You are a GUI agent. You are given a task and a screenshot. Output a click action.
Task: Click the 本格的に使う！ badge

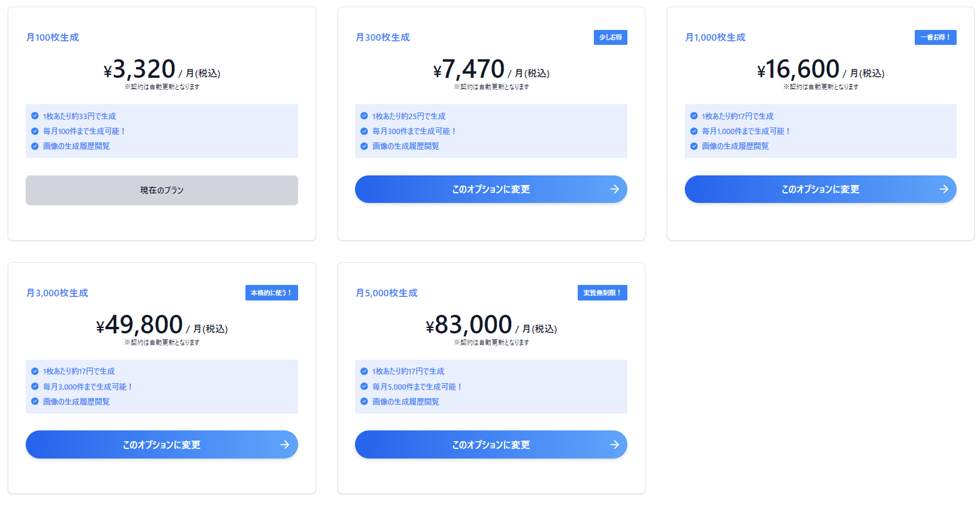(x=271, y=293)
